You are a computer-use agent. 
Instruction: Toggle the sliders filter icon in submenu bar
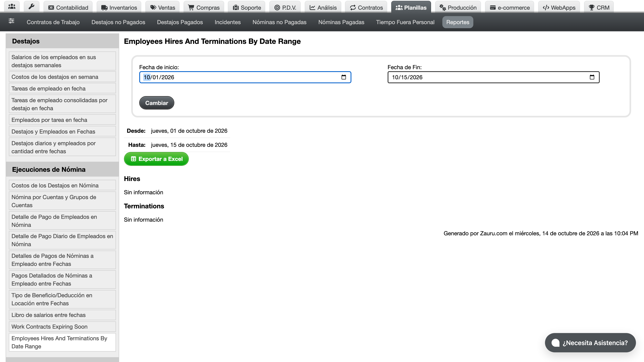point(11,21)
